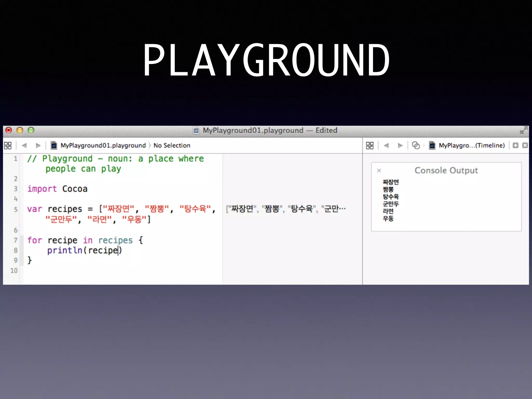This screenshot has height=399, width=532.
Task: Open related items grid in main editor
Action: (8, 145)
